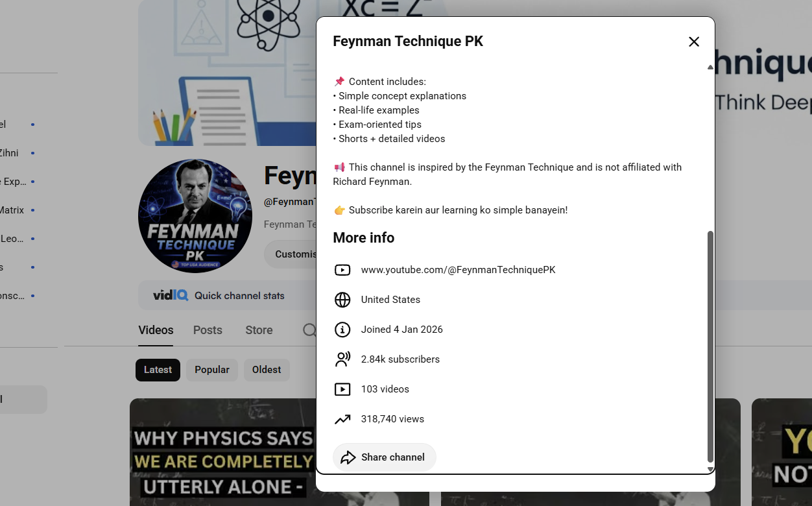Open the Why Physics Says video thumbnail
This screenshot has width=812, height=506.
coord(222,452)
